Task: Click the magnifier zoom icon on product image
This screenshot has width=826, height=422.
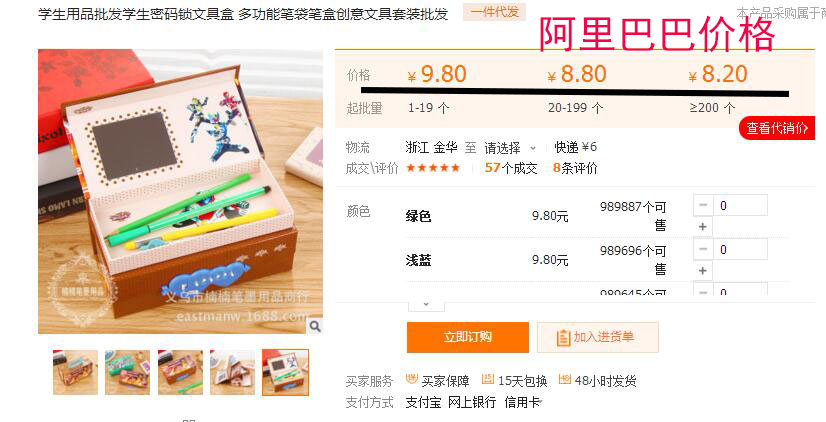Action: coord(314,327)
